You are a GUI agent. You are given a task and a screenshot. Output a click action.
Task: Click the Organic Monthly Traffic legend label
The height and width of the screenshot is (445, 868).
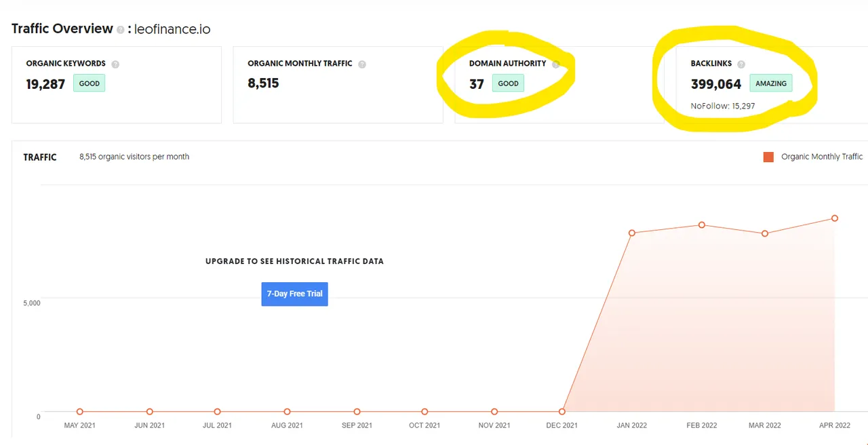(x=822, y=157)
